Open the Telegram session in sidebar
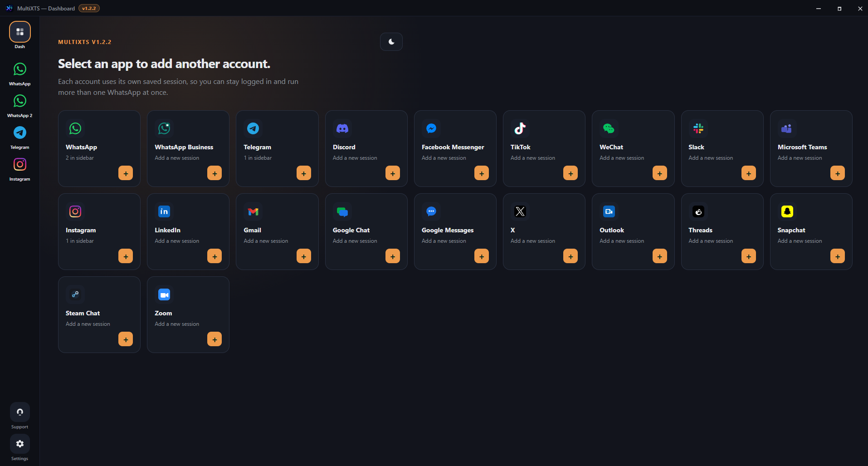Image resolution: width=868 pixels, height=466 pixels. click(x=20, y=133)
